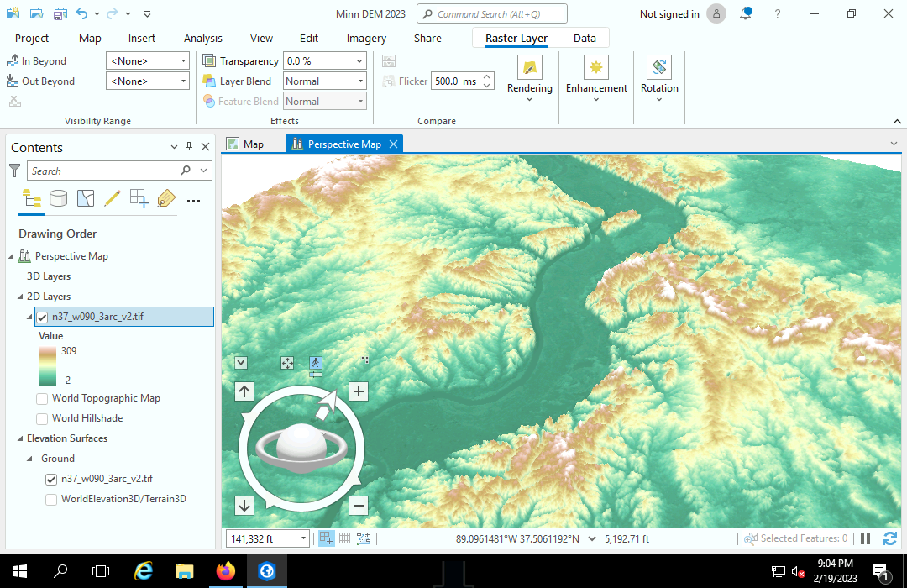
Task: Open the Enhancement tool in ribbon
Action: 596,68
